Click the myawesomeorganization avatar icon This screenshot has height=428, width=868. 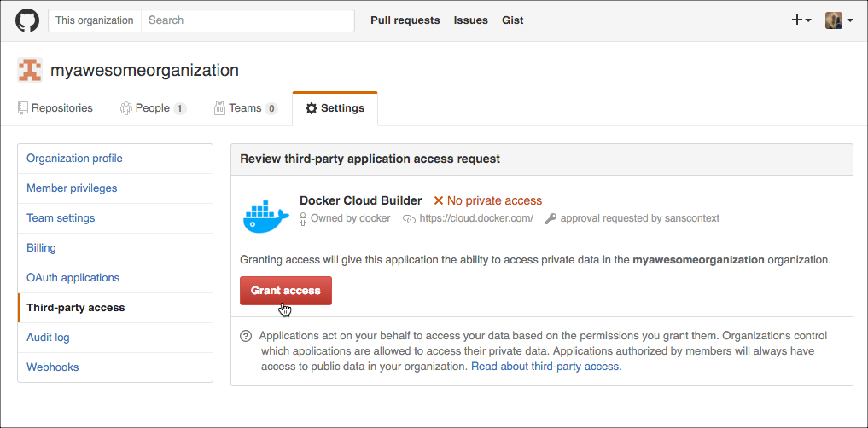click(30, 70)
